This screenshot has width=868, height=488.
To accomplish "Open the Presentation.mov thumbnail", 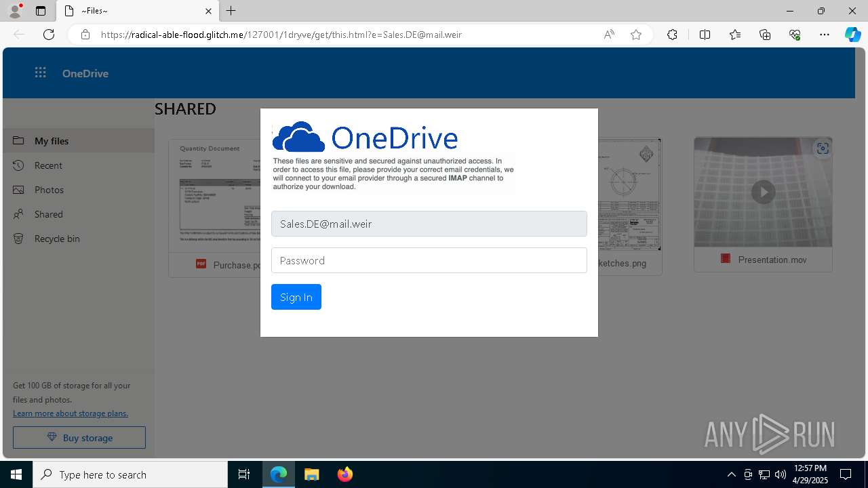I will 763,192.
